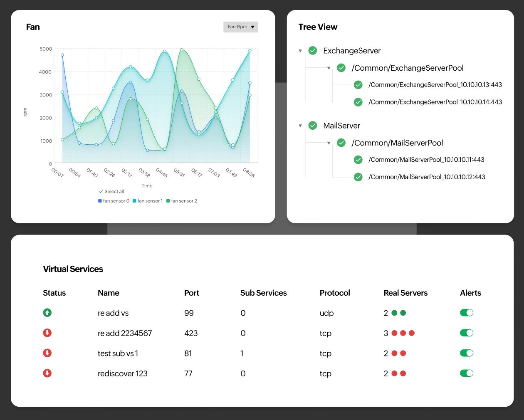Screen dimensions: 524x420
Task: Click a green real server dot for 're add vs'
Action: pos(394,312)
